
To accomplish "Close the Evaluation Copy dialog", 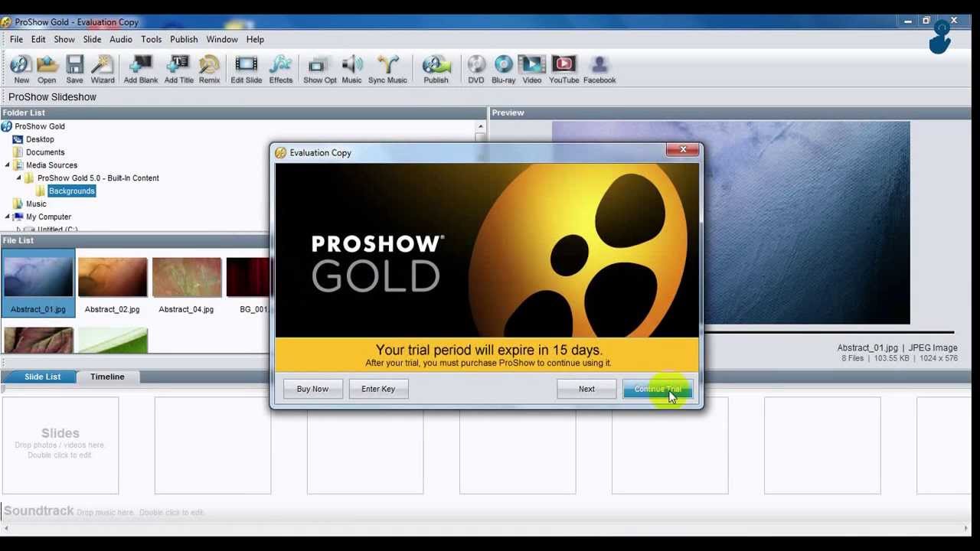I will tap(683, 150).
